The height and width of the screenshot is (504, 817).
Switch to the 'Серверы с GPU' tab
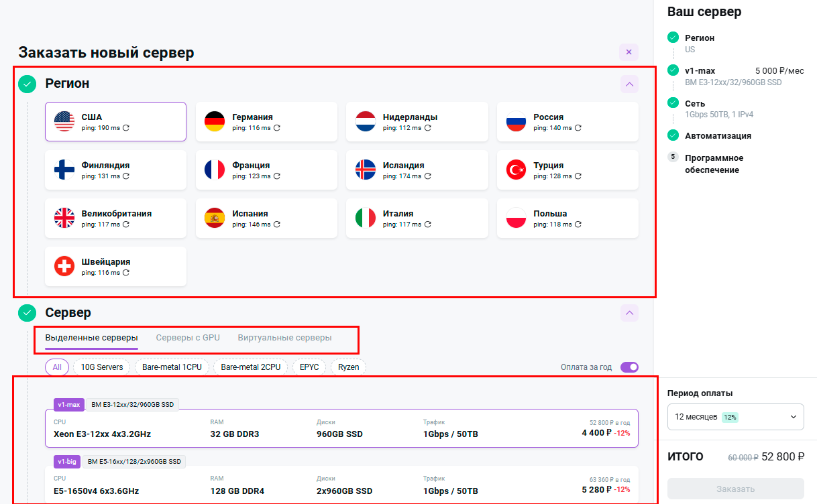188,338
